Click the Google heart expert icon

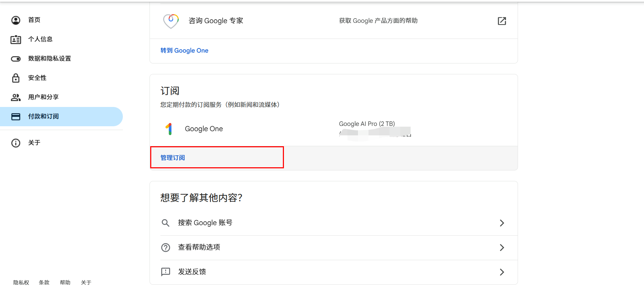(171, 21)
